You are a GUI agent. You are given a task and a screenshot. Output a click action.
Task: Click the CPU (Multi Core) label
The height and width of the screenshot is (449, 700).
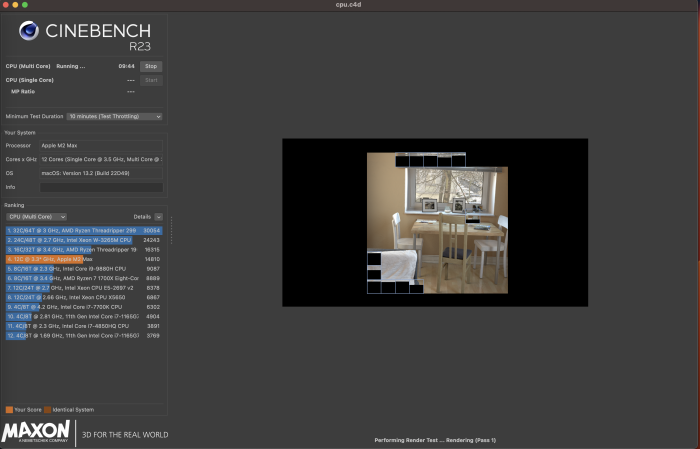pyautogui.click(x=28, y=66)
